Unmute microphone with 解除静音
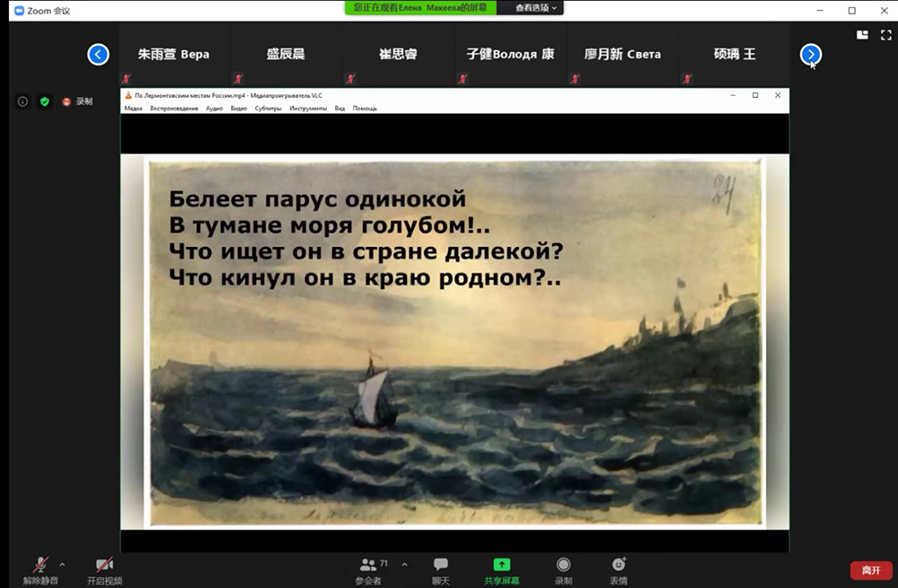Viewport: 898px width, 588px height. tap(40, 565)
